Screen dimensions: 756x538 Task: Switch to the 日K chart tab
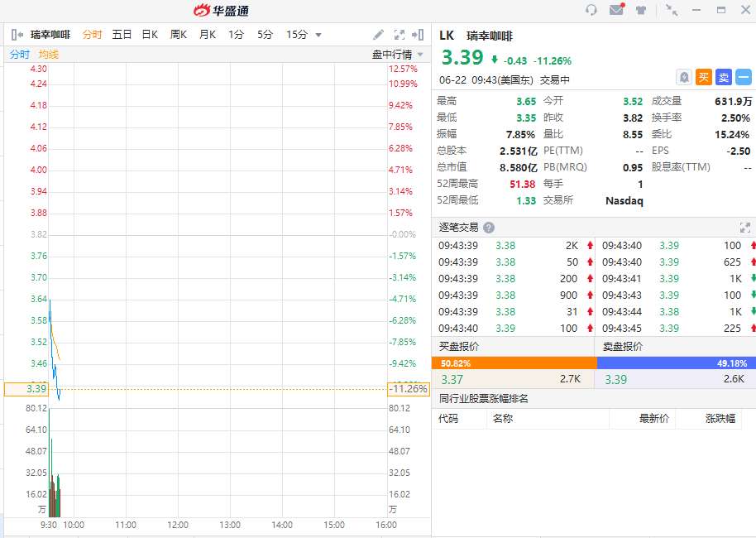(150, 35)
